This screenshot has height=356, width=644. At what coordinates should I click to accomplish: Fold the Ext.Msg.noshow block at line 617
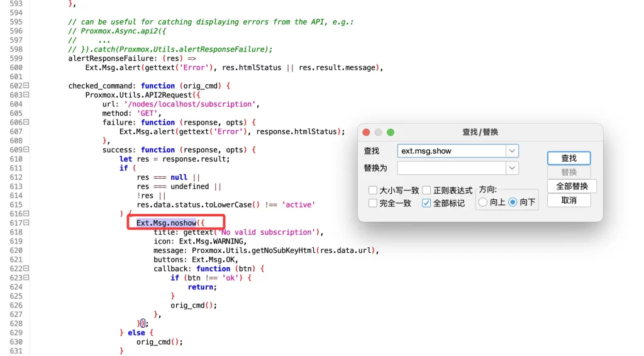click(x=26, y=223)
